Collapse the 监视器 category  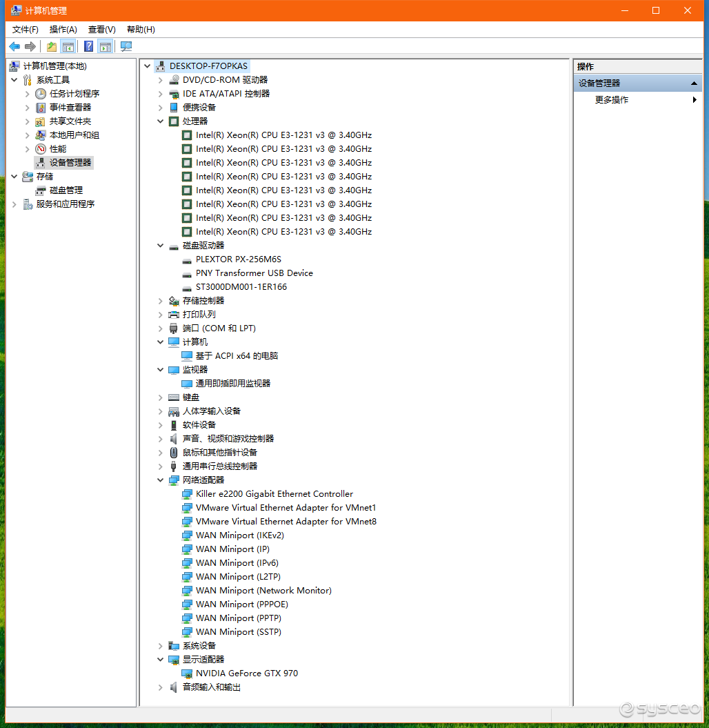coord(161,370)
